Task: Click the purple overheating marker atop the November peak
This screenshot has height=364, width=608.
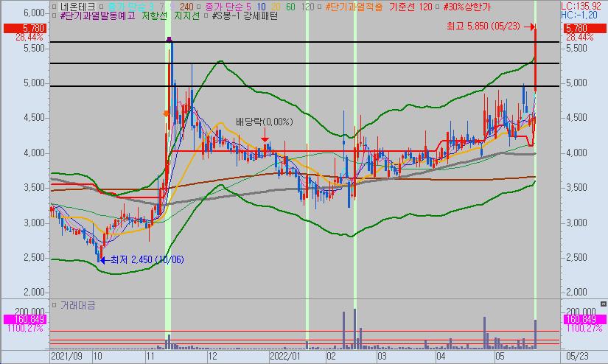Action: pyautogui.click(x=169, y=39)
